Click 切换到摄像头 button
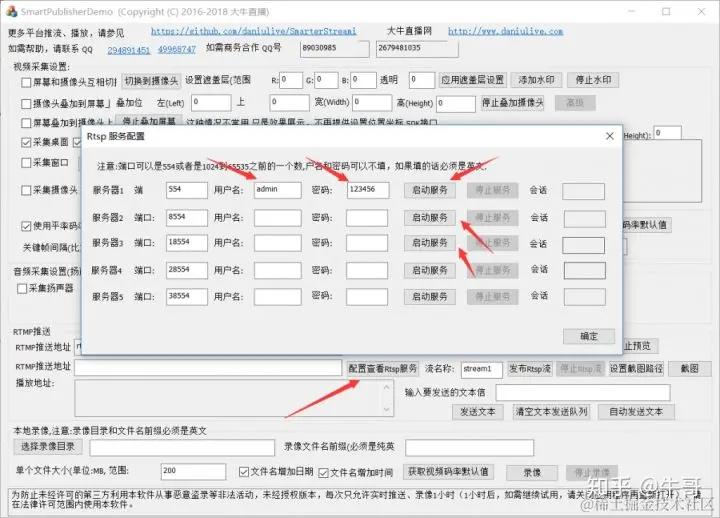This screenshot has width=720, height=518. (x=151, y=81)
